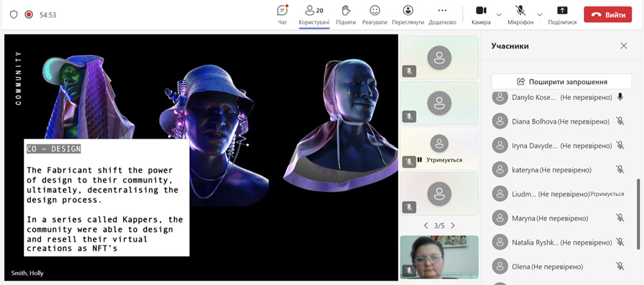Viewport: 644px width, 285px height.
Task: Click avatar of kateryna
Action: (x=500, y=170)
